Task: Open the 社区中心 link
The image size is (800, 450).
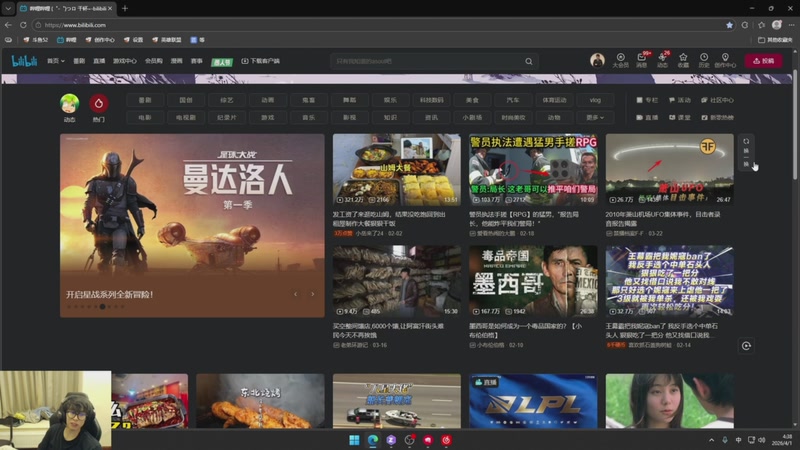Action: click(x=717, y=100)
